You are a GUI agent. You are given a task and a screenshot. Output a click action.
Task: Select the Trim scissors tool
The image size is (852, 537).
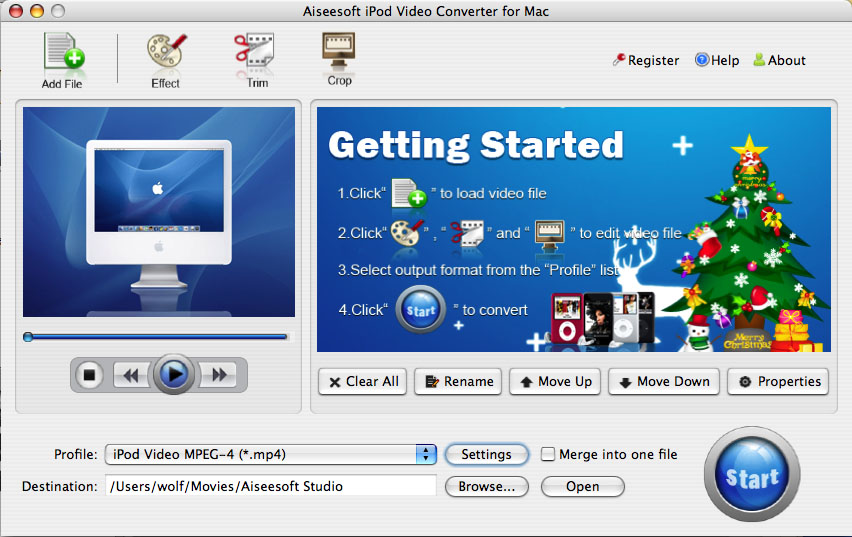tap(257, 54)
